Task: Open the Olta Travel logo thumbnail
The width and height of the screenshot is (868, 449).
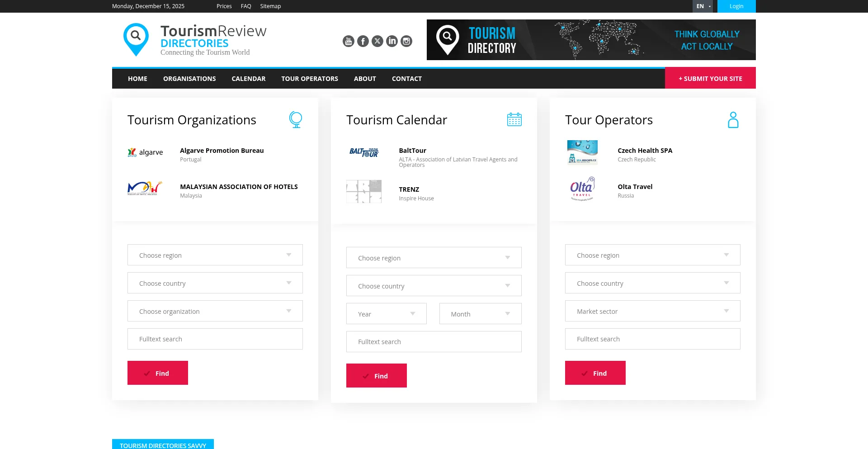Action: pos(582,189)
